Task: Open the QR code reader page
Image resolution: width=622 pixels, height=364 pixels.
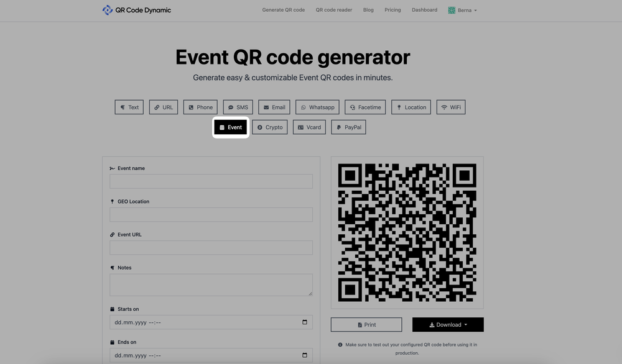Action: point(333,9)
